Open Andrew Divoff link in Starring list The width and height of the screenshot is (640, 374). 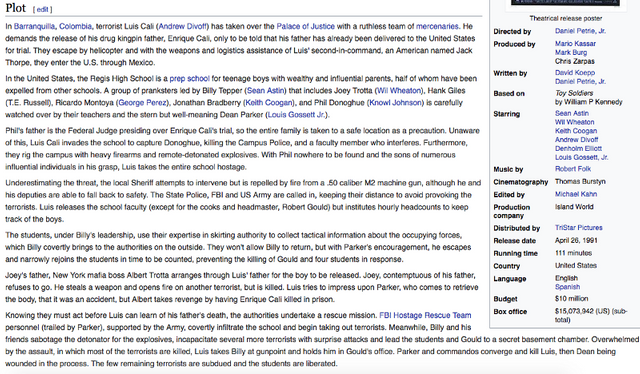(576, 140)
